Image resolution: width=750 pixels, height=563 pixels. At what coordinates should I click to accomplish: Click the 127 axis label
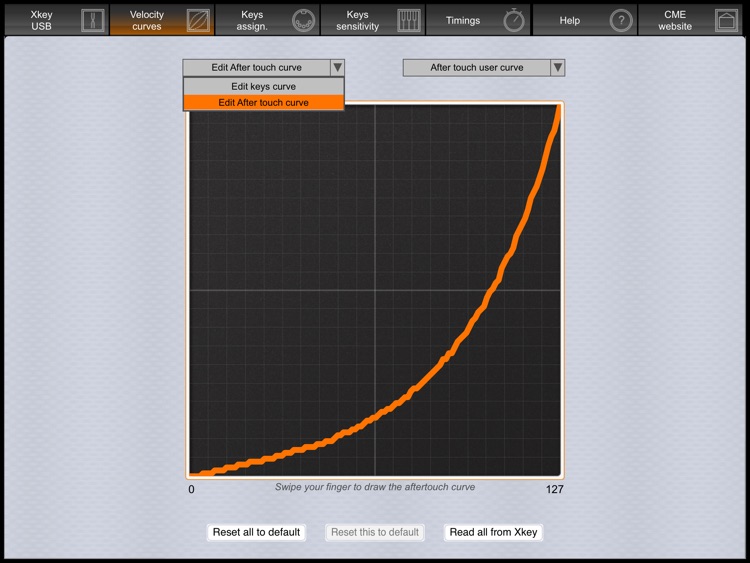coord(554,489)
